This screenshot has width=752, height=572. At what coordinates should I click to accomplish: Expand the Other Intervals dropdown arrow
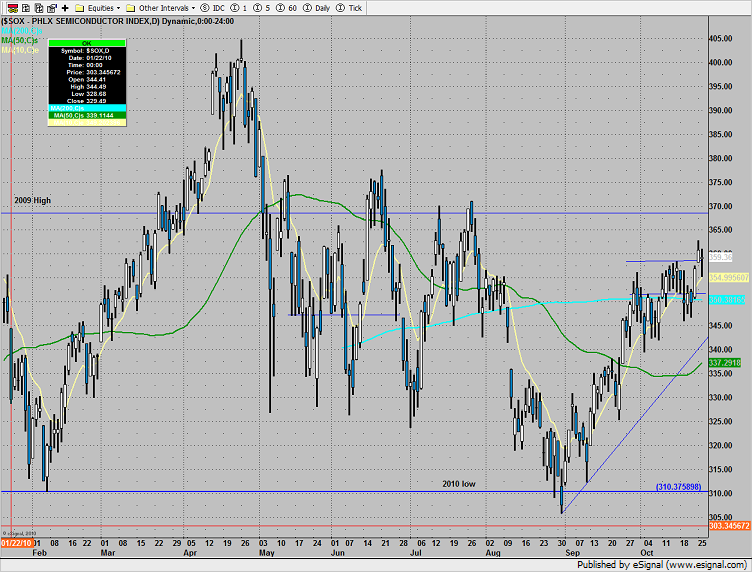coord(193,8)
